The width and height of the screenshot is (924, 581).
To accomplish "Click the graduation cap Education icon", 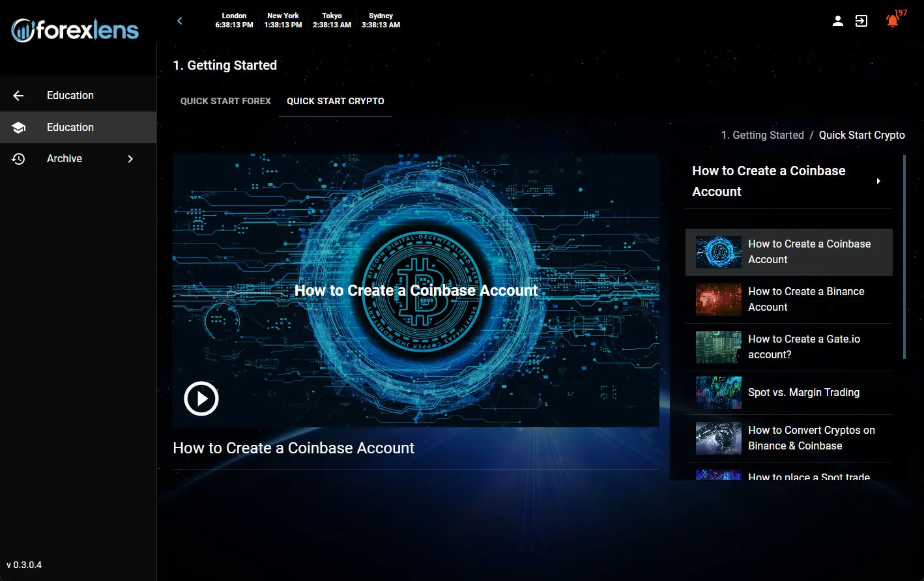I will coord(18,128).
